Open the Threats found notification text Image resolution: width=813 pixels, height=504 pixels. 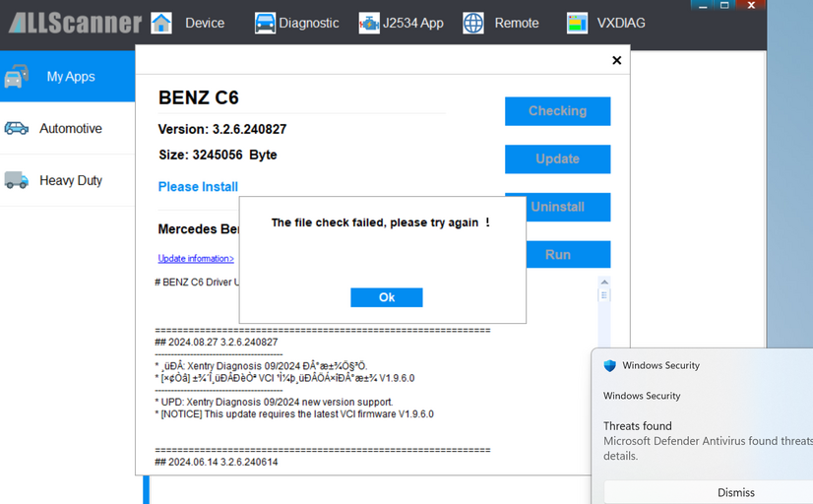637,426
